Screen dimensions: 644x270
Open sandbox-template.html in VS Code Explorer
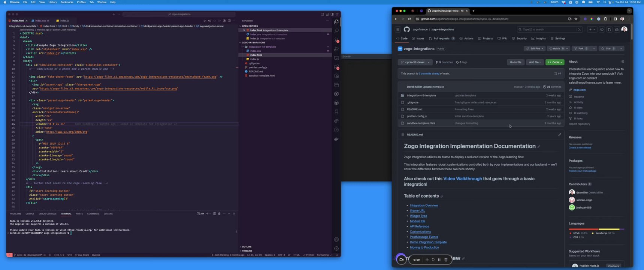[x=261, y=76]
